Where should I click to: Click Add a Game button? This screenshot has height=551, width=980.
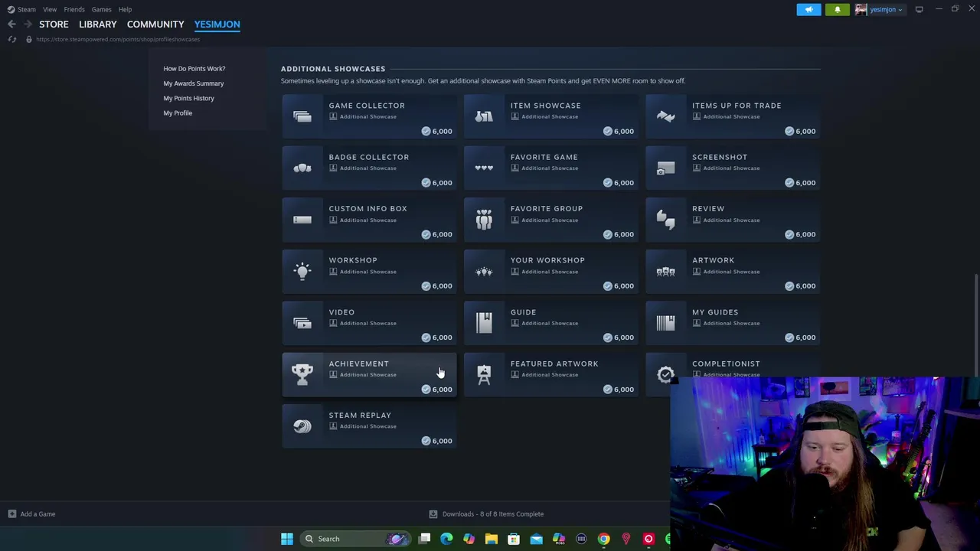point(31,514)
